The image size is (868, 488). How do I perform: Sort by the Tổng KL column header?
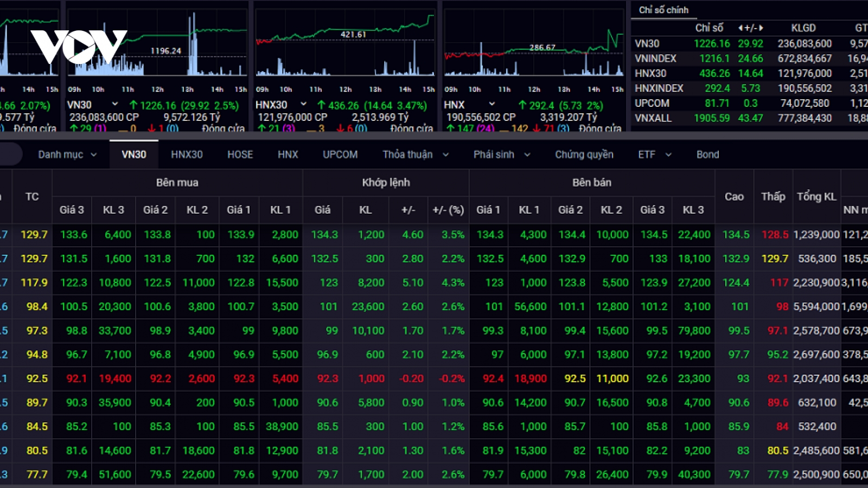point(816,196)
